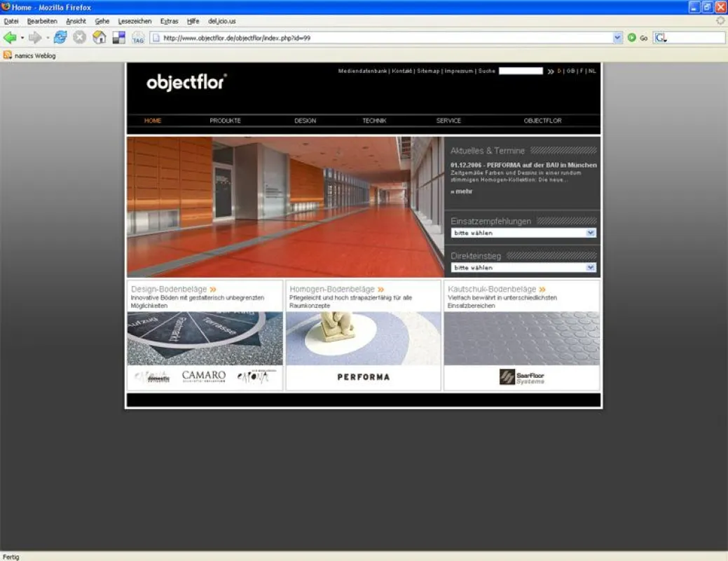Click orange arrows beside Design-Bodenbeläge

212,289
